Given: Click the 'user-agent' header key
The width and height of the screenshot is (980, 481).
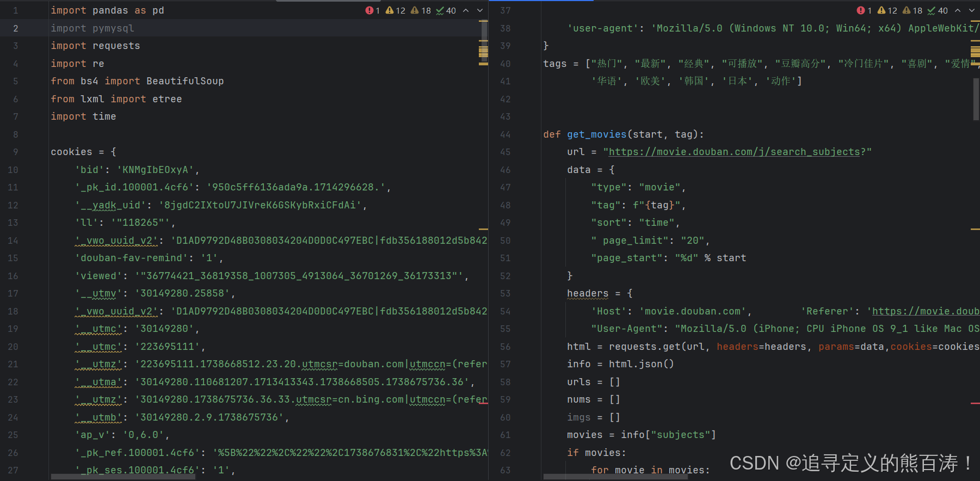Looking at the screenshot, I should [x=602, y=28].
